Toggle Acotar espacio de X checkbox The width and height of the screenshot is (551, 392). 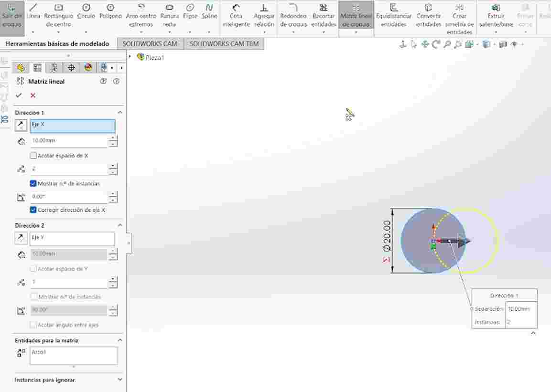coord(33,155)
